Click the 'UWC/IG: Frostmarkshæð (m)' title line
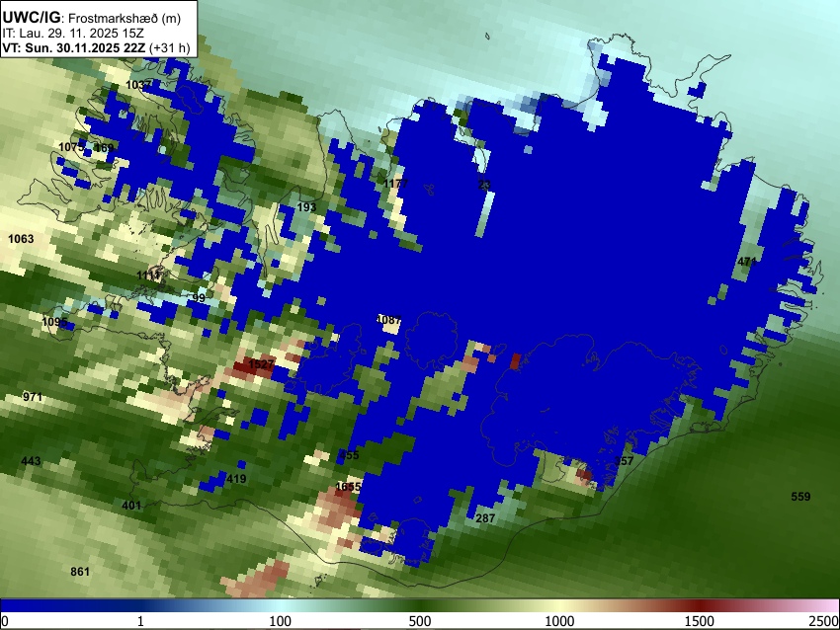Screen dimensions: 840x630 (x=92, y=18)
